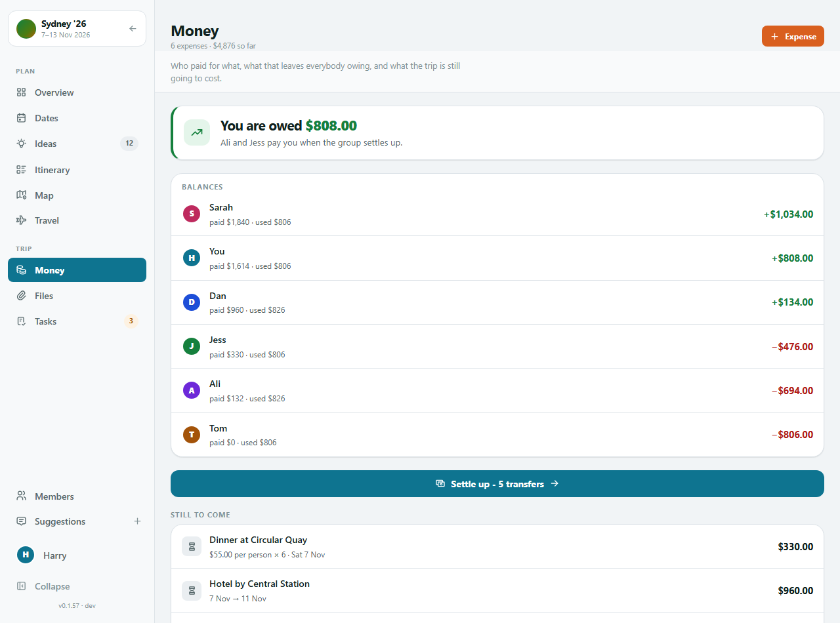
Task: Click the $960.00 hotel amount
Action: (795, 591)
